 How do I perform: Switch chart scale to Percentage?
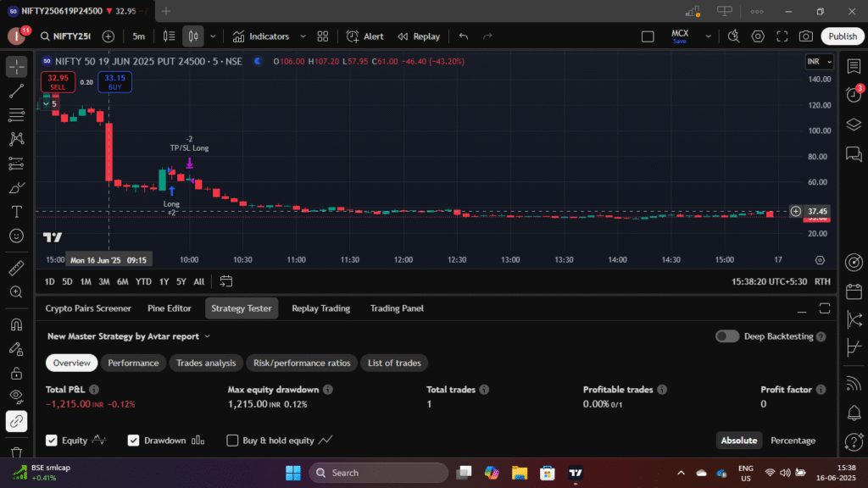(x=793, y=441)
